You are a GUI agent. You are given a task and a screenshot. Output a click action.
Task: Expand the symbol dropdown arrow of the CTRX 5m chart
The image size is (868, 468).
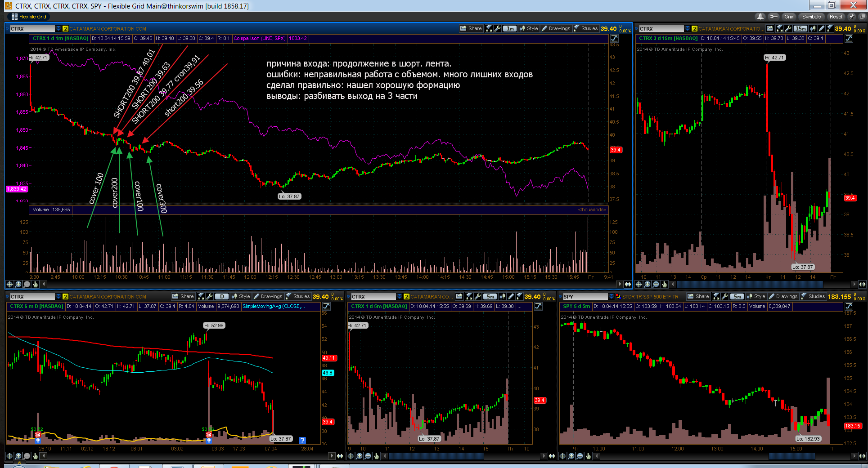[399, 296]
